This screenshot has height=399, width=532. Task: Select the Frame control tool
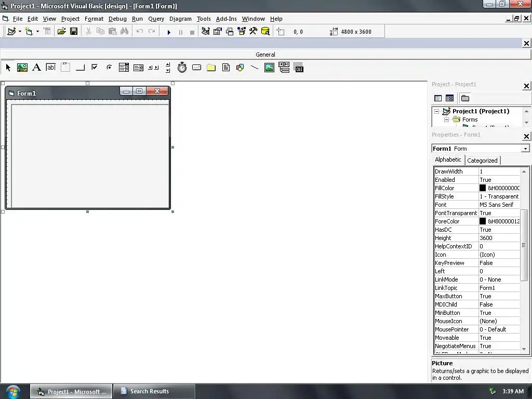65,68
